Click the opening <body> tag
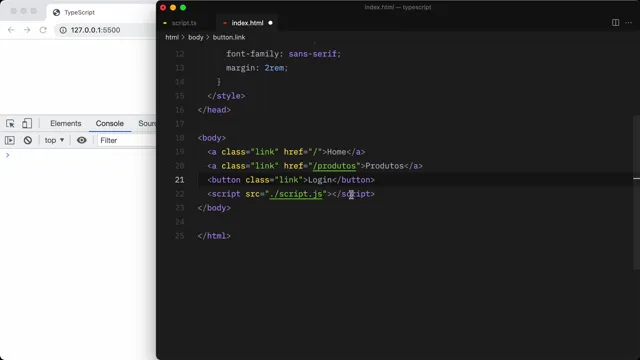 212,138
